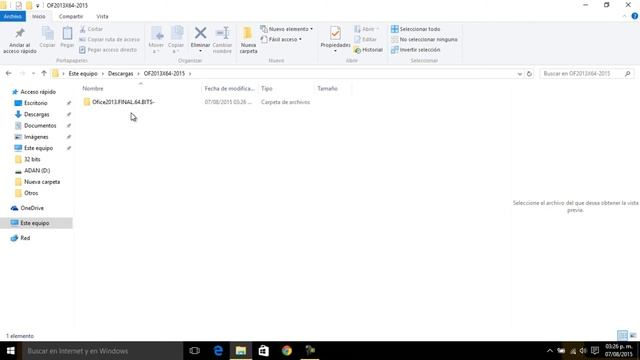Switch to details view icon in status bar
This screenshot has width=640, height=360.
coord(622,336)
